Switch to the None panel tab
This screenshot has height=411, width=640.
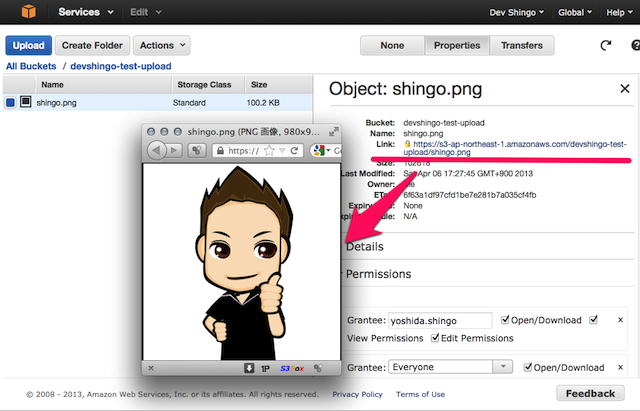click(x=392, y=45)
